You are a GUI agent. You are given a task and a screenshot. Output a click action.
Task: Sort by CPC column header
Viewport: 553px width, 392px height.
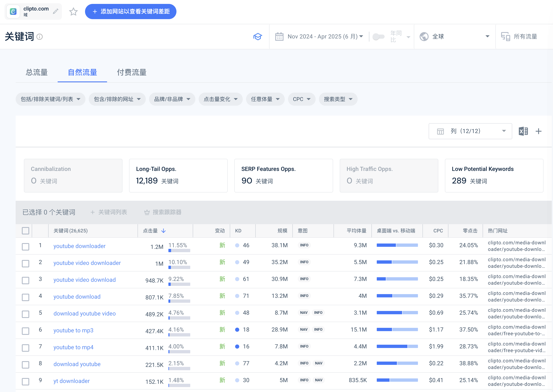[x=438, y=231]
